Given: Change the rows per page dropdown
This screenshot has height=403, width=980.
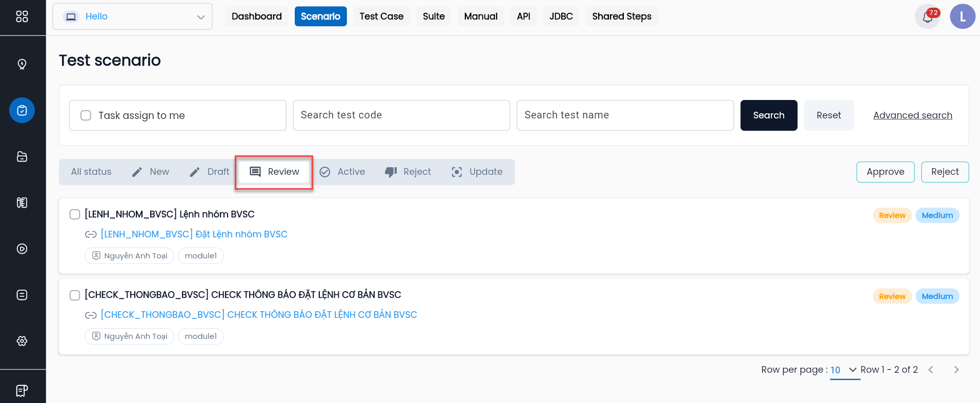Looking at the screenshot, I should (844, 370).
